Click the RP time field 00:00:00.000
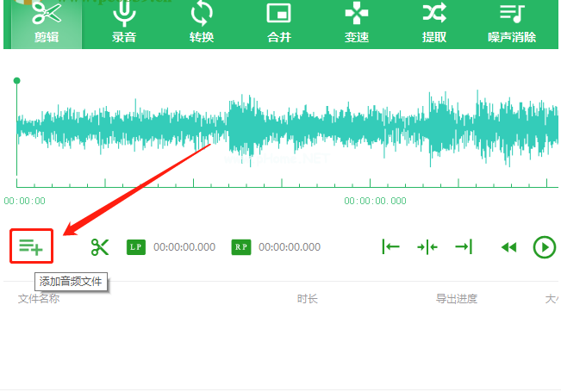561x392 pixels. pos(290,247)
